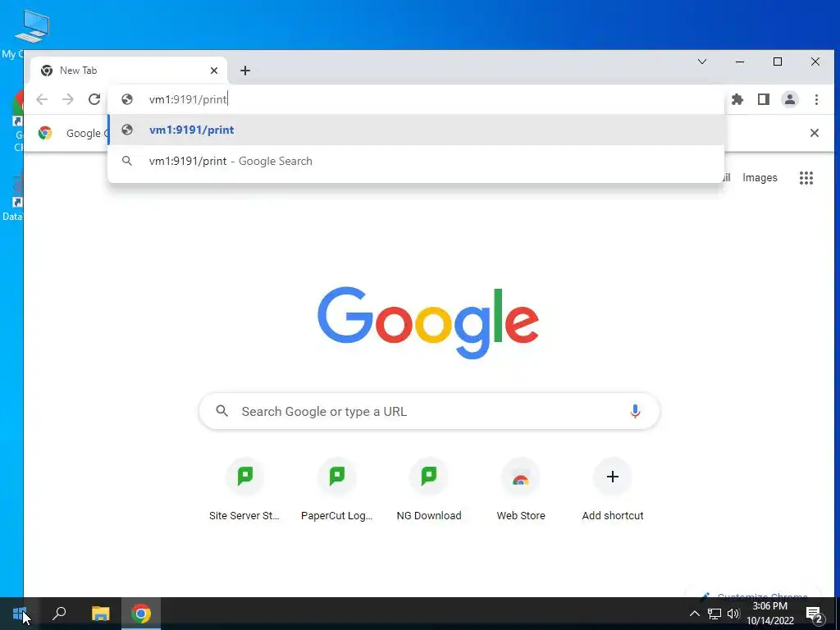
Task: Click the Search Google or type a URL box
Action: click(x=429, y=411)
